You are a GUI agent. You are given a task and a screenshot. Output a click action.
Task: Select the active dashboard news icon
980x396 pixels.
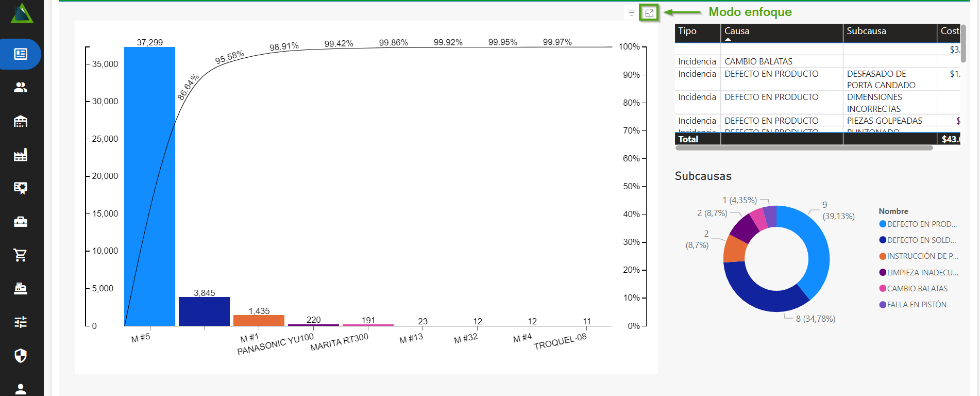pyautogui.click(x=21, y=54)
